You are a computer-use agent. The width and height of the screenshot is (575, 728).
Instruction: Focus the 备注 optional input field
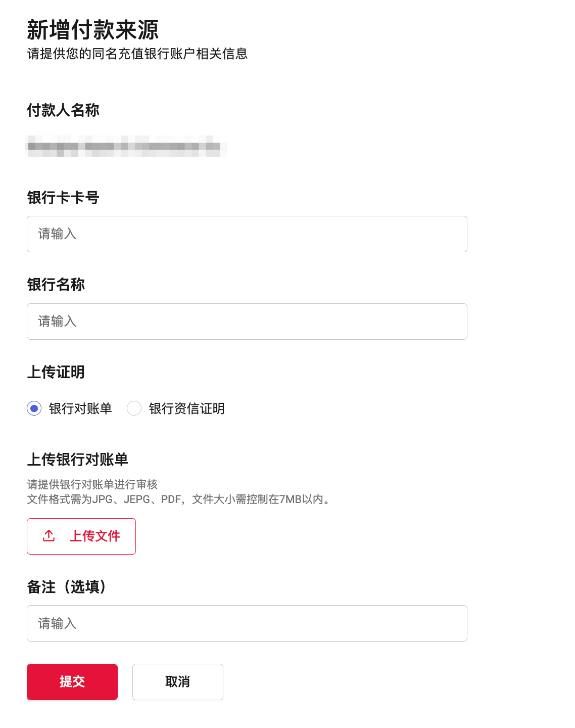[247, 623]
